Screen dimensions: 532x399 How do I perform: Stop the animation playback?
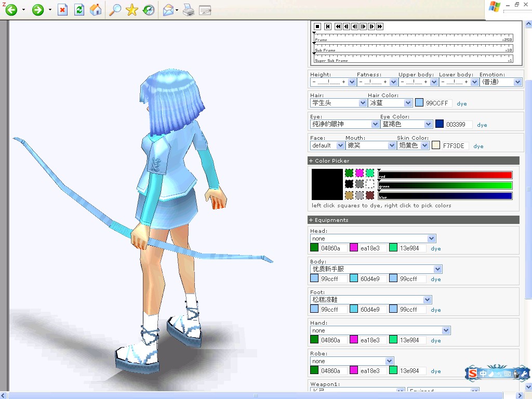pos(317,26)
